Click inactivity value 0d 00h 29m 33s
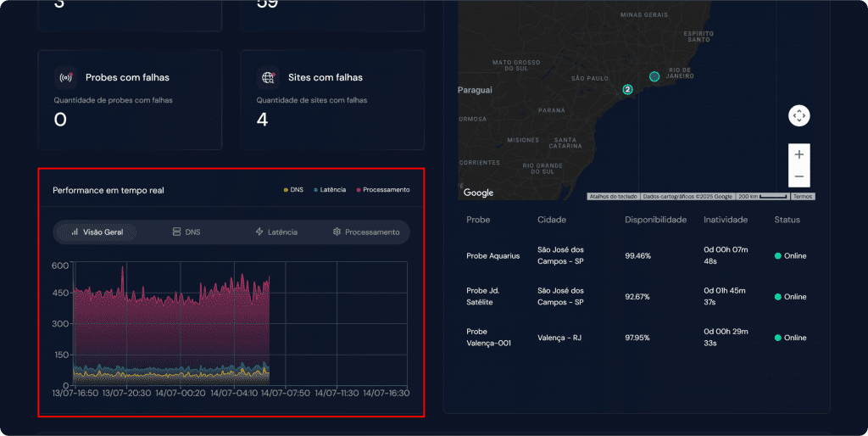868x436 pixels. click(x=726, y=338)
